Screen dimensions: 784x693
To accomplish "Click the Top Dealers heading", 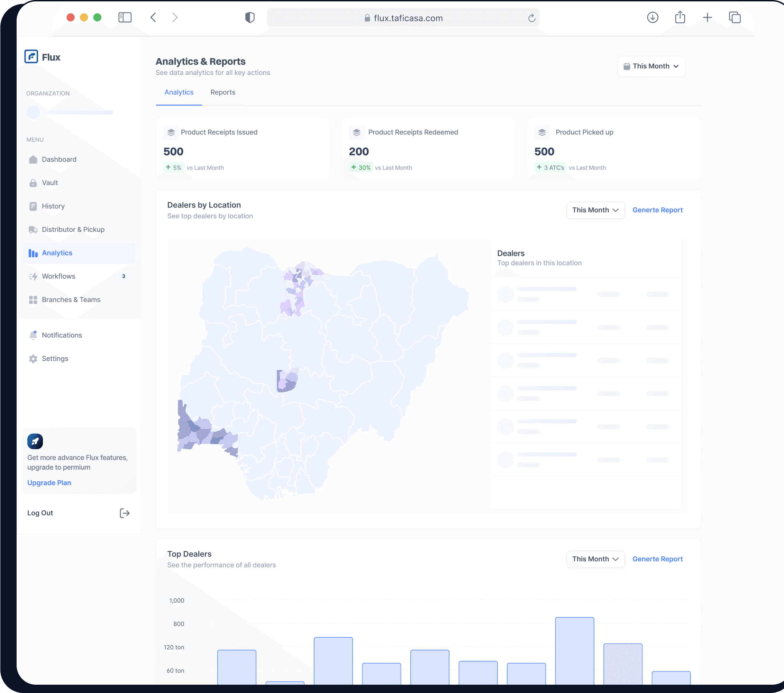I will tap(190, 554).
